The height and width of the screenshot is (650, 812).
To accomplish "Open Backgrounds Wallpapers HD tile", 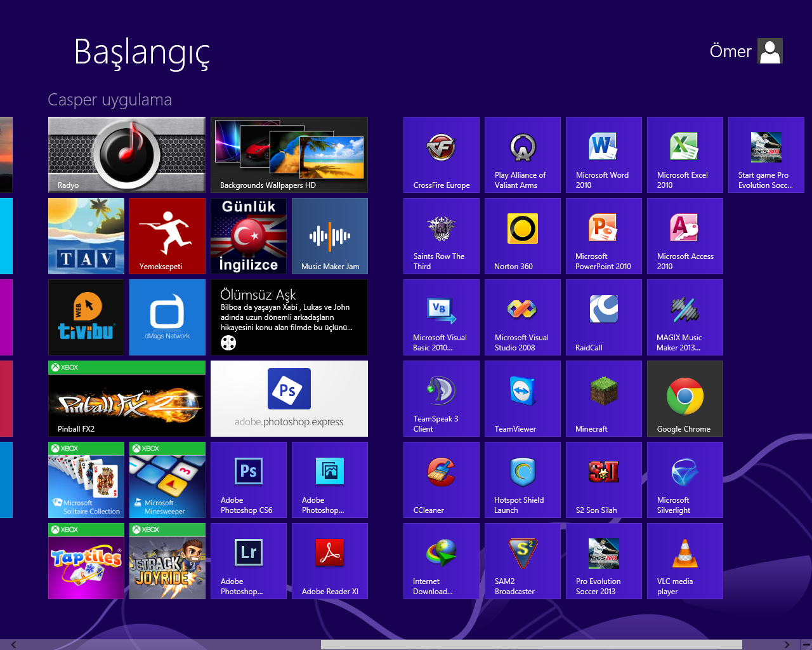I will (289, 155).
